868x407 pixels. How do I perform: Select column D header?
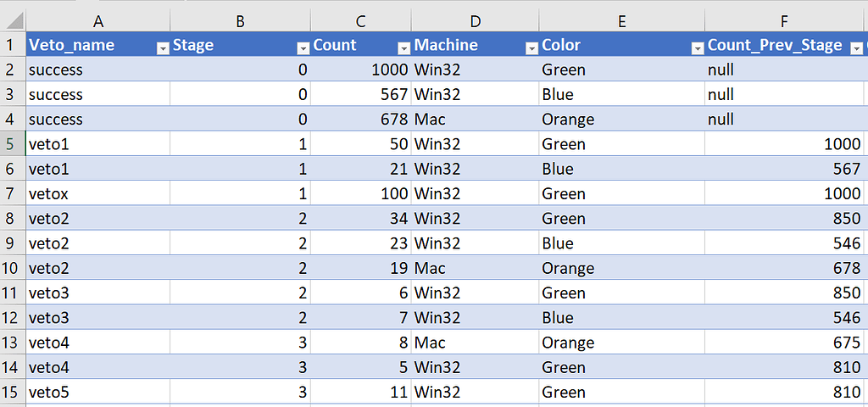475,21
